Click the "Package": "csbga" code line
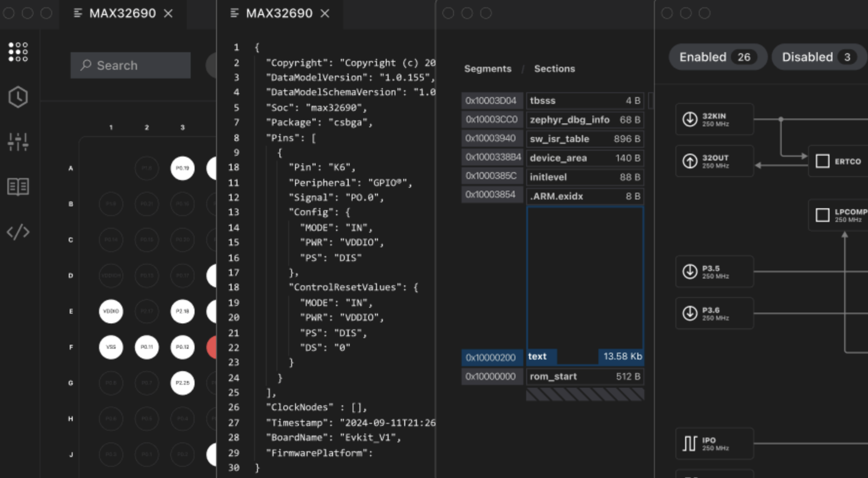The height and width of the screenshot is (478, 868). pos(319,122)
